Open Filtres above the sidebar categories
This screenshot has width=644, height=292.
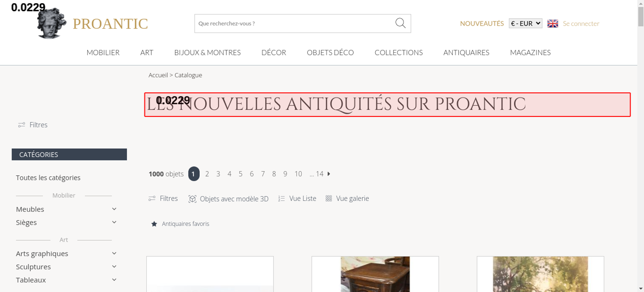click(x=33, y=125)
